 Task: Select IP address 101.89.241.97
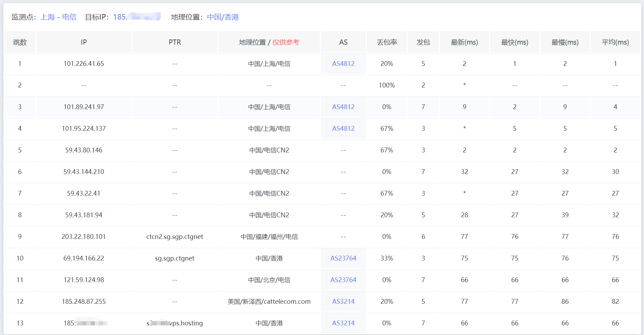coord(84,107)
